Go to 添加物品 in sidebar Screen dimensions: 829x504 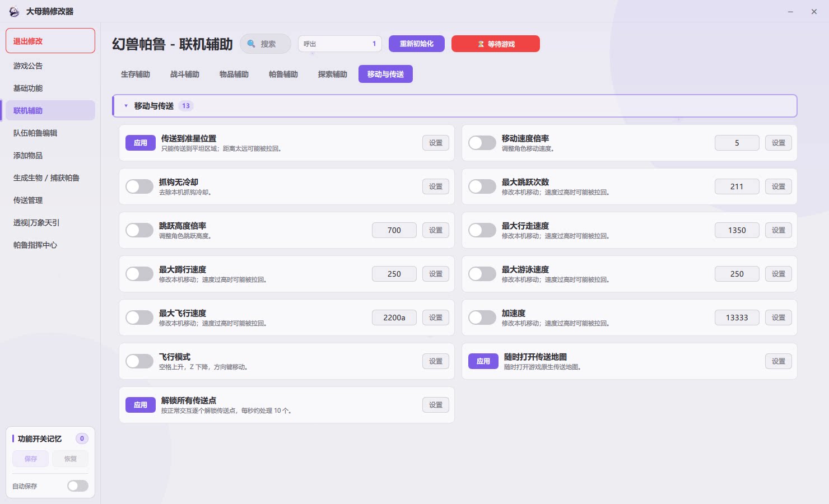click(x=50, y=155)
